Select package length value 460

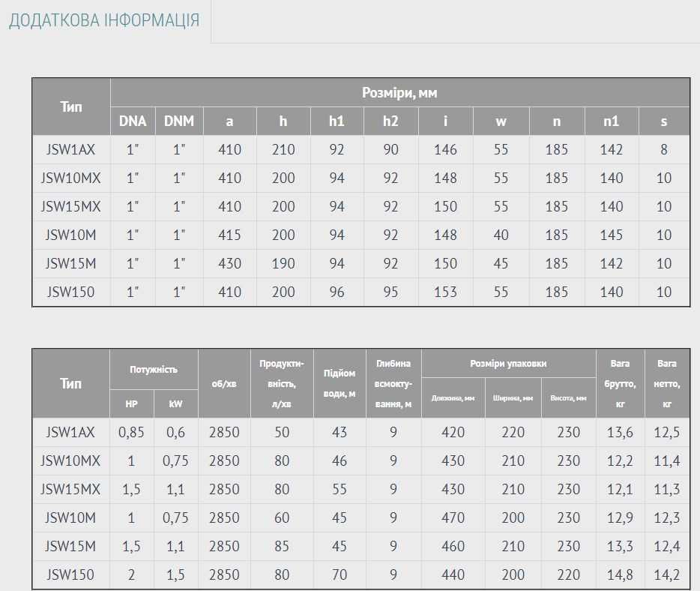(453, 546)
